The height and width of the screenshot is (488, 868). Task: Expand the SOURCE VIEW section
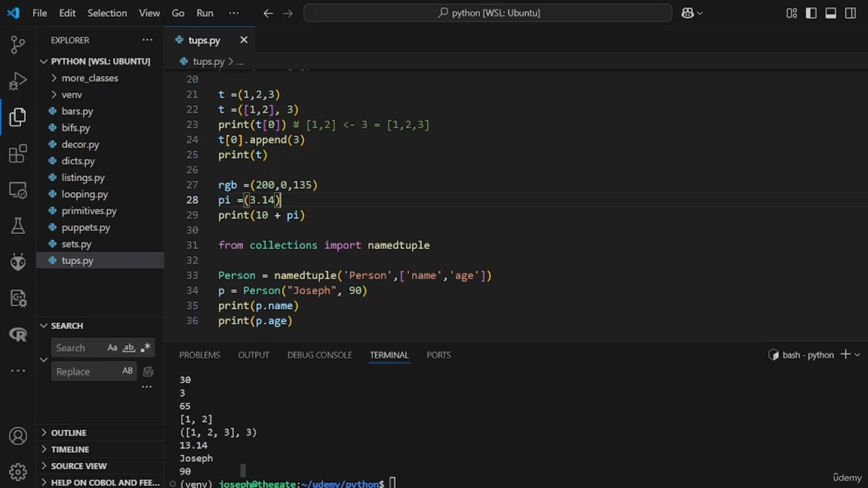tap(100, 466)
